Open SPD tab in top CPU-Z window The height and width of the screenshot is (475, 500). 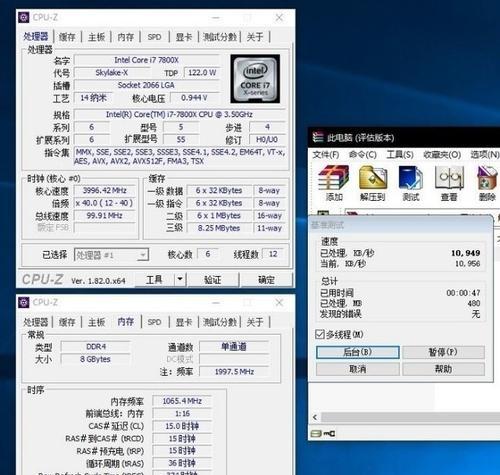point(154,37)
